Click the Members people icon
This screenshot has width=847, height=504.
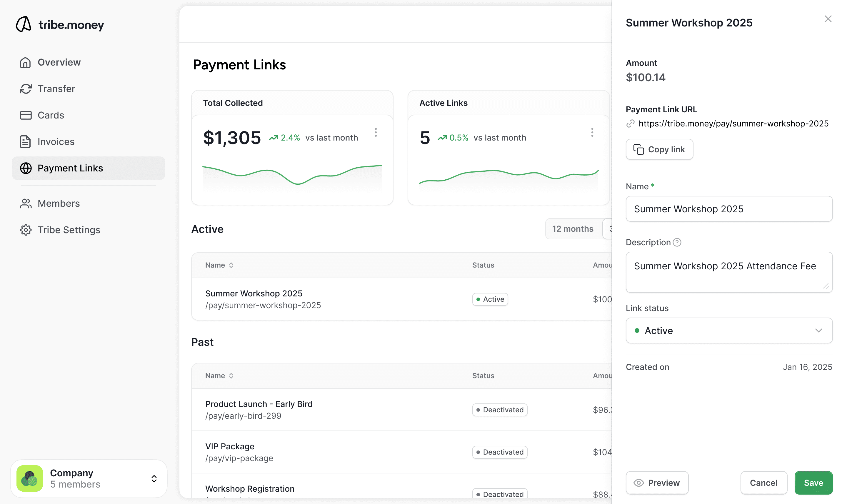[x=26, y=204]
